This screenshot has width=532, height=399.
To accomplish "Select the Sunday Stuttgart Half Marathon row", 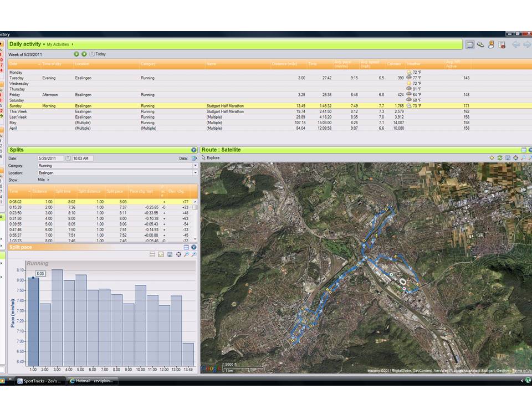I will (x=270, y=106).
